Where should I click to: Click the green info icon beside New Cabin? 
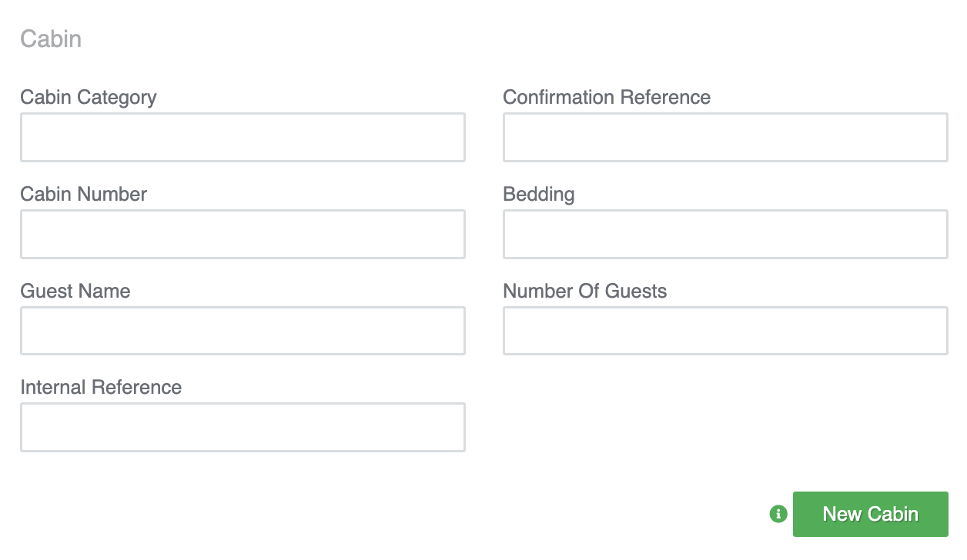pyautogui.click(x=778, y=514)
